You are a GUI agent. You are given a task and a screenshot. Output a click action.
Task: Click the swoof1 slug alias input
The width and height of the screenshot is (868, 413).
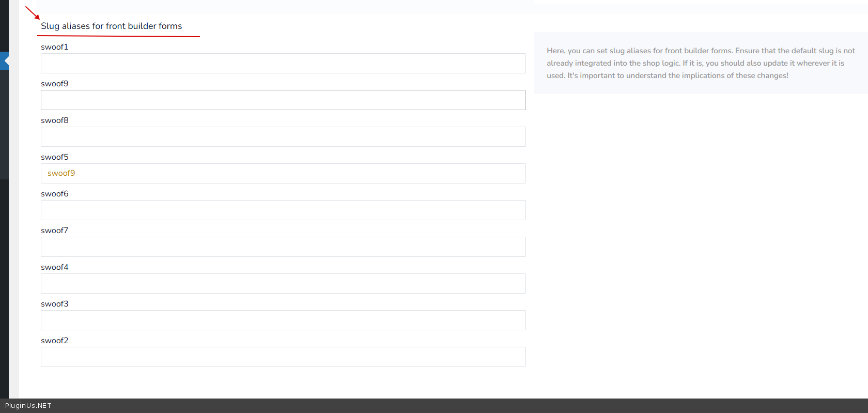pos(283,64)
